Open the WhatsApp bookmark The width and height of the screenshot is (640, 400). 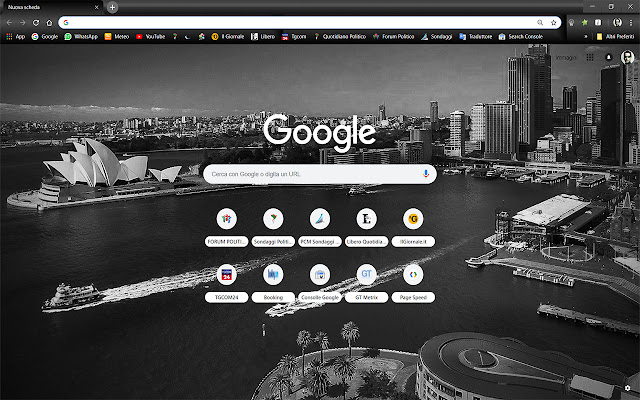pyautogui.click(x=81, y=36)
